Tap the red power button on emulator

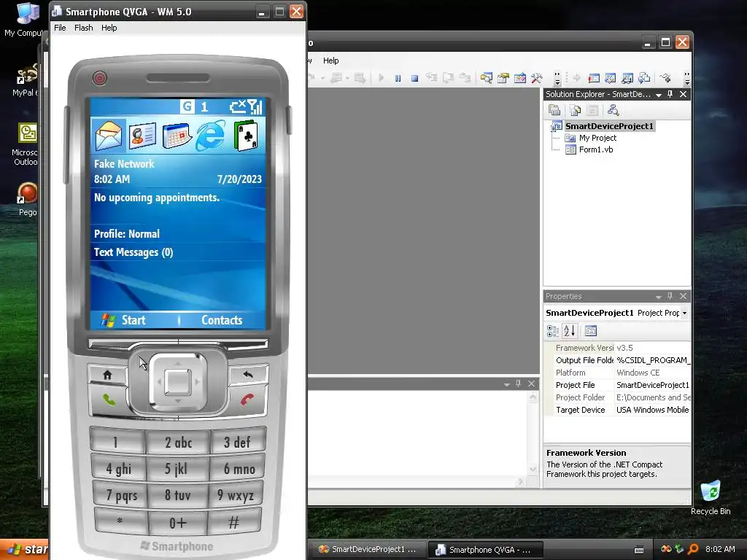[x=99, y=78]
